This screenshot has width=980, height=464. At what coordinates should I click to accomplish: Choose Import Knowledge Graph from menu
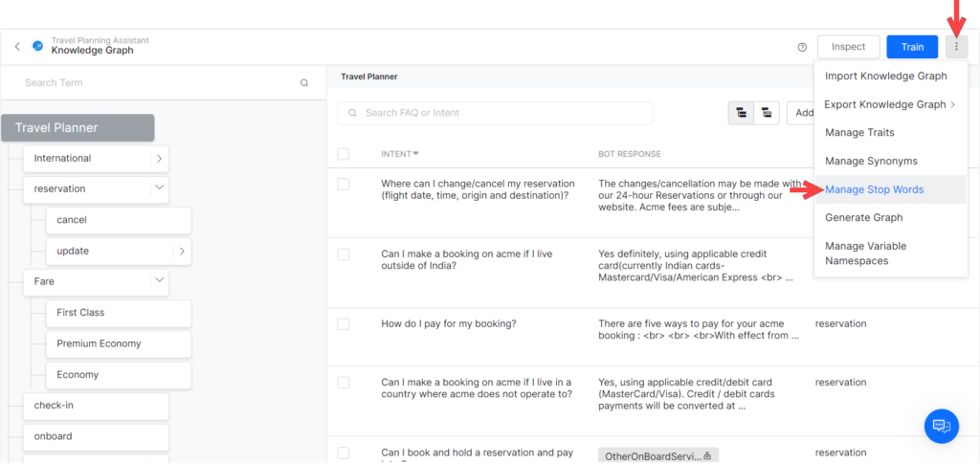(885, 76)
